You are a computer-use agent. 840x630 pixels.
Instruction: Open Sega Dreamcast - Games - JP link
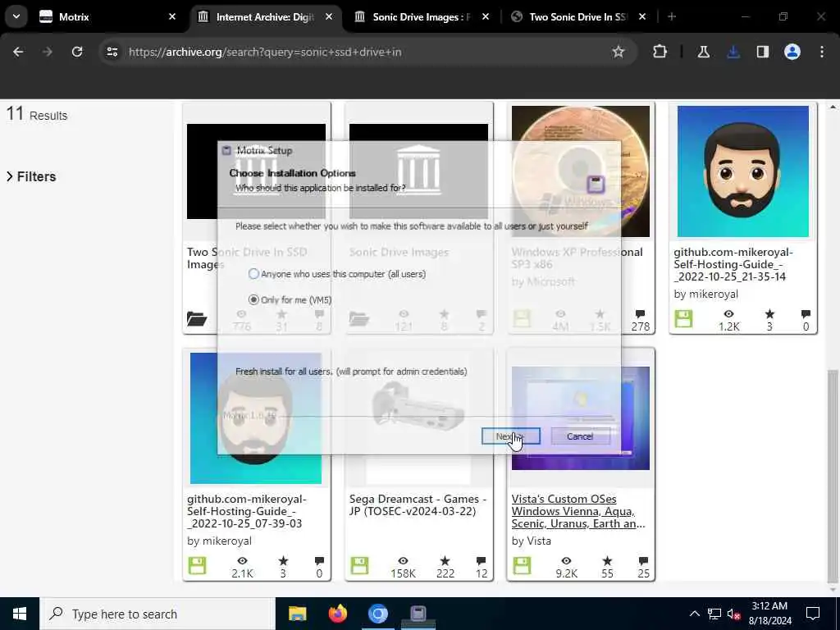pyautogui.click(x=418, y=505)
